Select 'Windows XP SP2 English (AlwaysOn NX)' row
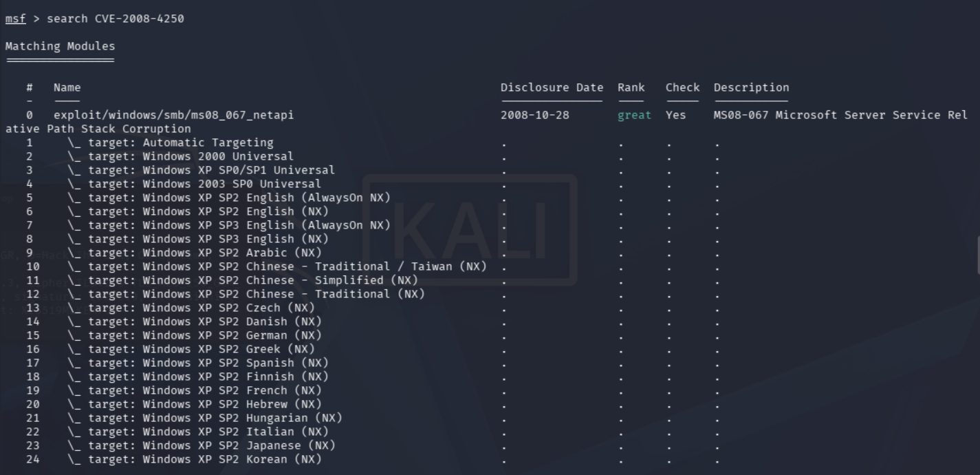The image size is (980, 475). 229,198
